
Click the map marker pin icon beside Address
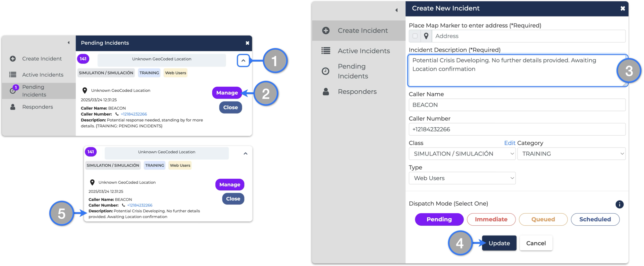(x=426, y=36)
